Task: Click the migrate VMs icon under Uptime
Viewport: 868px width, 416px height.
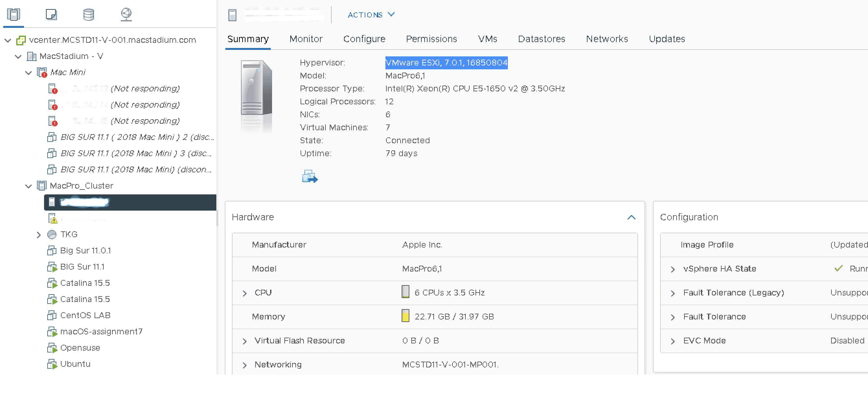Action: click(309, 176)
